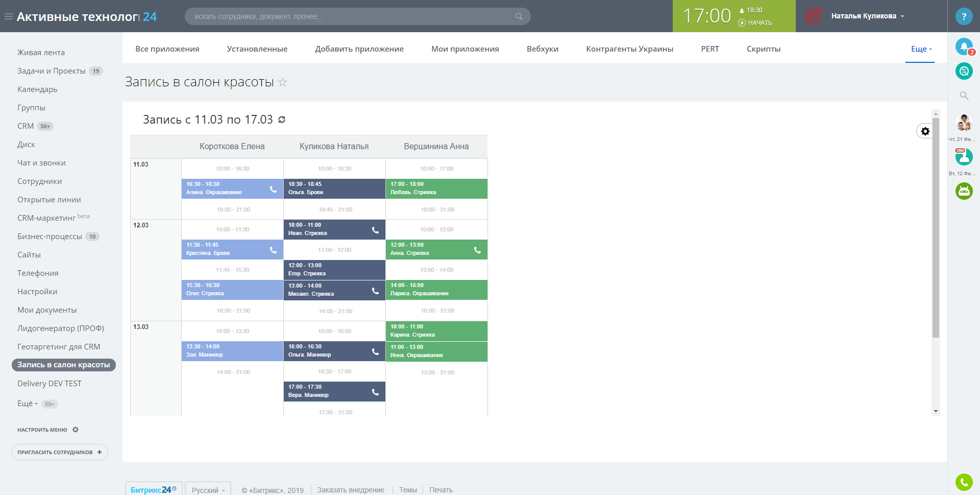Expand Ещё section in left menu

[28, 404]
